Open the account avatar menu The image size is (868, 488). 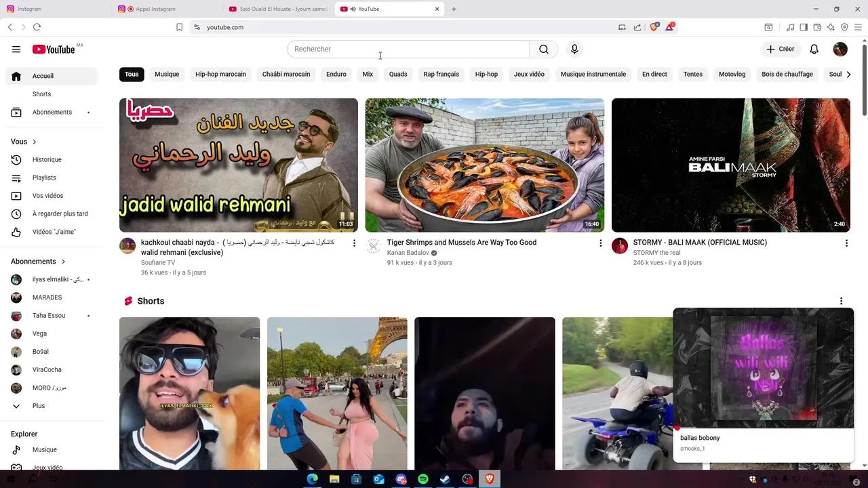point(840,49)
